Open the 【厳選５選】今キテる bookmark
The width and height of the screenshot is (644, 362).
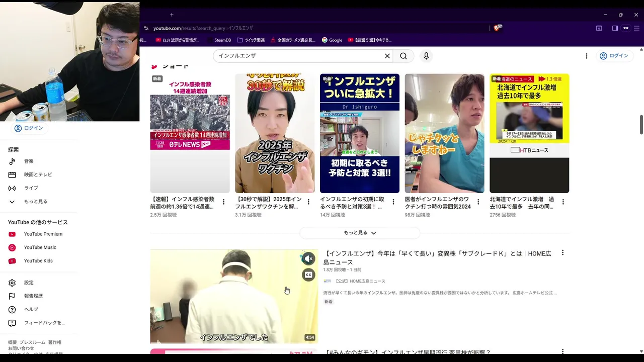point(370,40)
